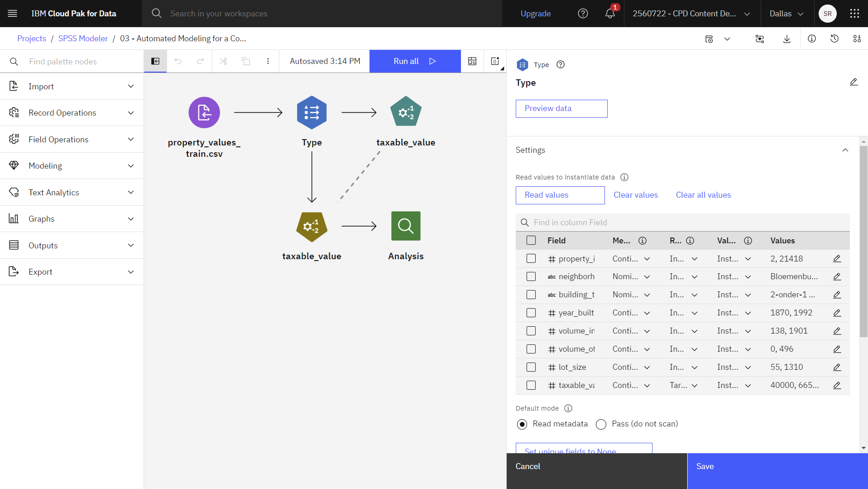Expand the Text Analytics category

coord(72,192)
